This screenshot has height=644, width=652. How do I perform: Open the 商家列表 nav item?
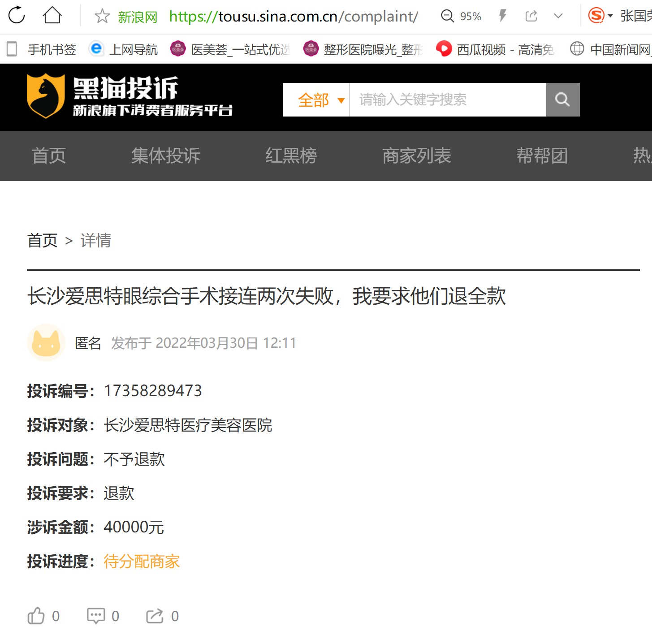[417, 156]
